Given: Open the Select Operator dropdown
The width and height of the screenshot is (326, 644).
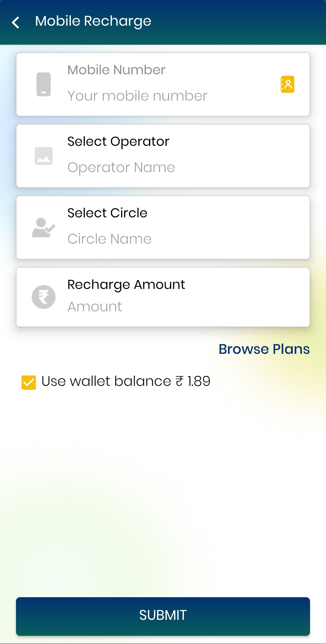Looking at the screenshot, I should pos(163,156).
